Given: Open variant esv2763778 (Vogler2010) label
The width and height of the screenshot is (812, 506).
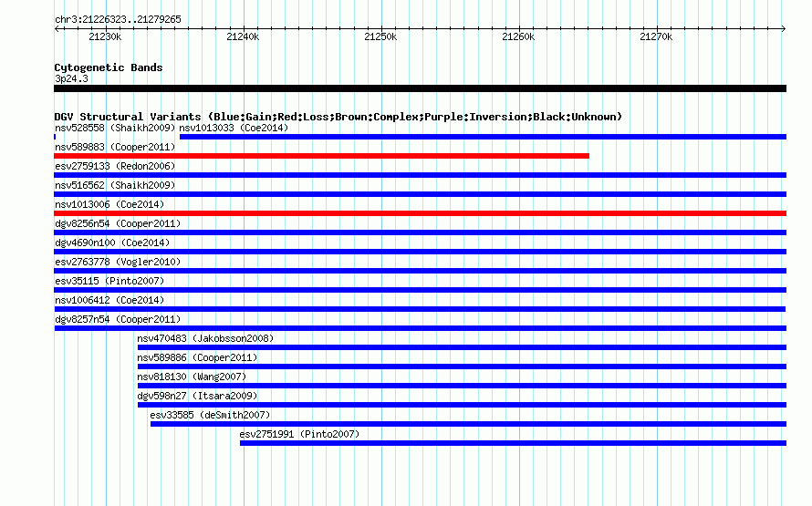Looking at the screenshot, I should click(118, 262).
